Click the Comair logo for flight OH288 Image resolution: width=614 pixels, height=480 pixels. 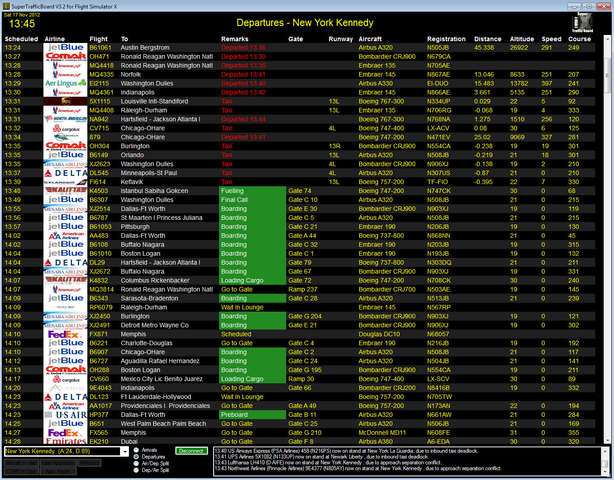click(65, 370)
